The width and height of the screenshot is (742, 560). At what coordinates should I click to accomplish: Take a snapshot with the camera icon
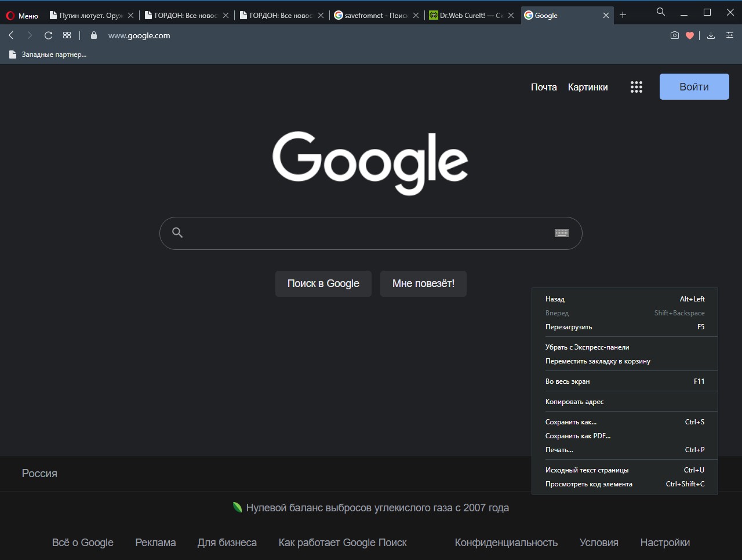click(674, 35)
